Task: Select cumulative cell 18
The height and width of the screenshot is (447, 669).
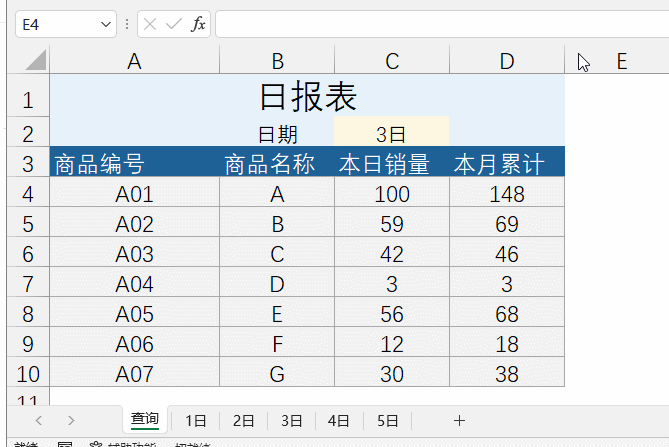Action: [x=507, y=342]
